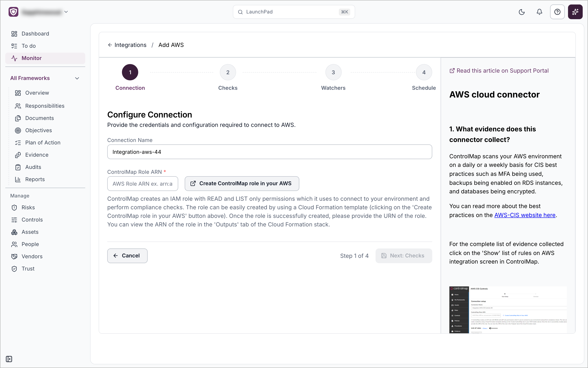Open Overview in the frameworks menu
588x368 pixels.
[37, 93]
